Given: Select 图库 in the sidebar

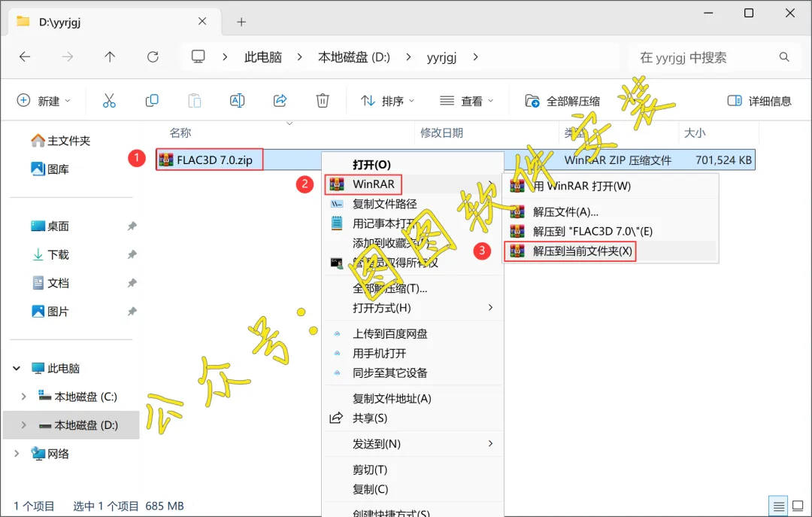Looking at the screenshot, I should [50, 169].
